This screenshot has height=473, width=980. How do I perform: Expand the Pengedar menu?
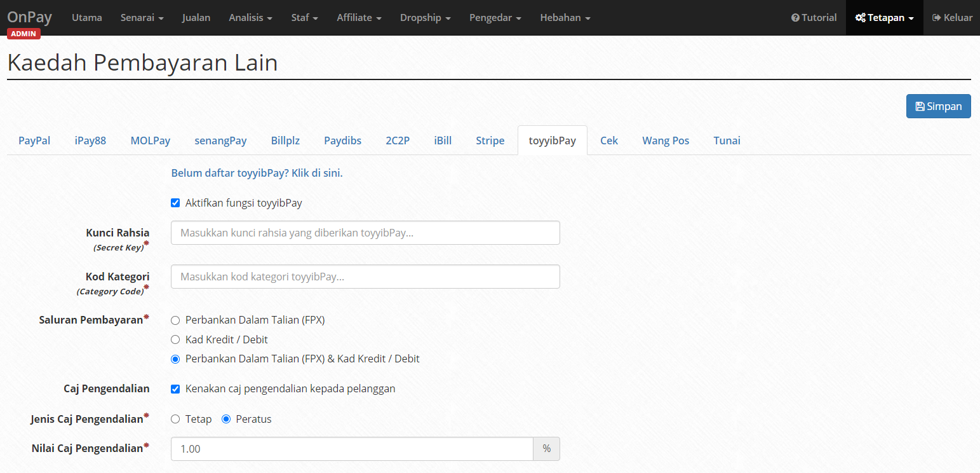coord(495,17)
